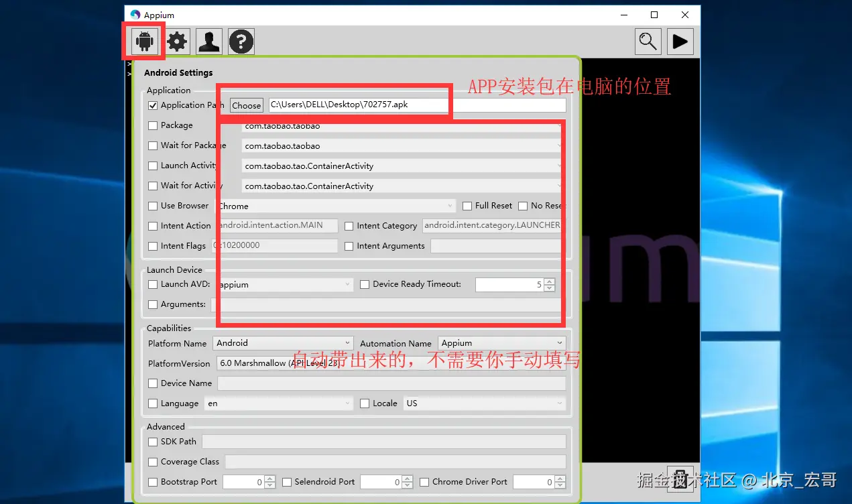
Task: Enable the Intent Action checkbox
Action: 153,226
